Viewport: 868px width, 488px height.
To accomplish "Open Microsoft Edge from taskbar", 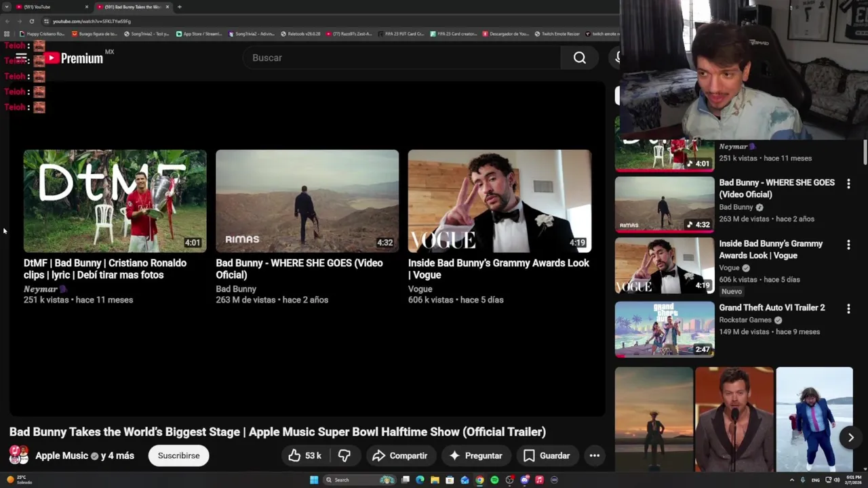I will 420,480.
